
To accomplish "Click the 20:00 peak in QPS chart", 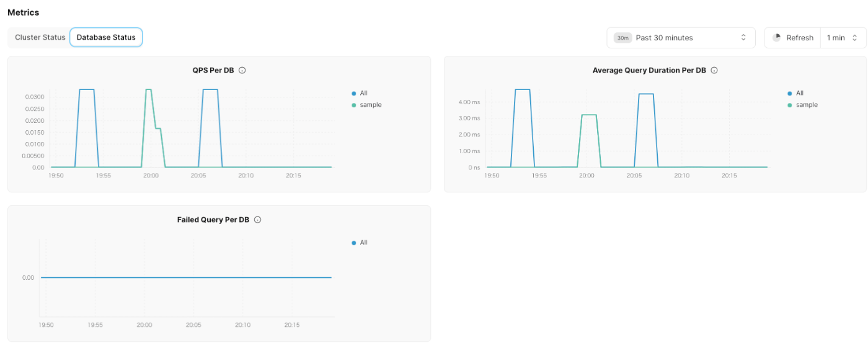I will 149,90.
